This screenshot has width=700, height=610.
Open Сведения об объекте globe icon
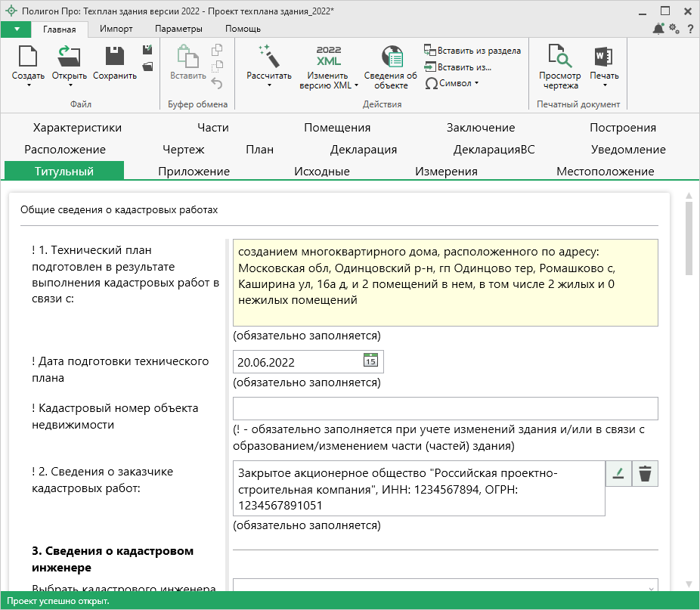[x=390, y=57]
